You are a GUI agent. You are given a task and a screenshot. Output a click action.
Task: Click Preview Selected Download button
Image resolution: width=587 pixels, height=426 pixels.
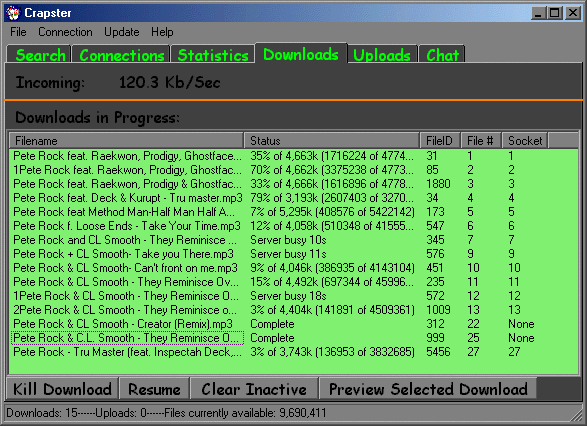[428, 389]
